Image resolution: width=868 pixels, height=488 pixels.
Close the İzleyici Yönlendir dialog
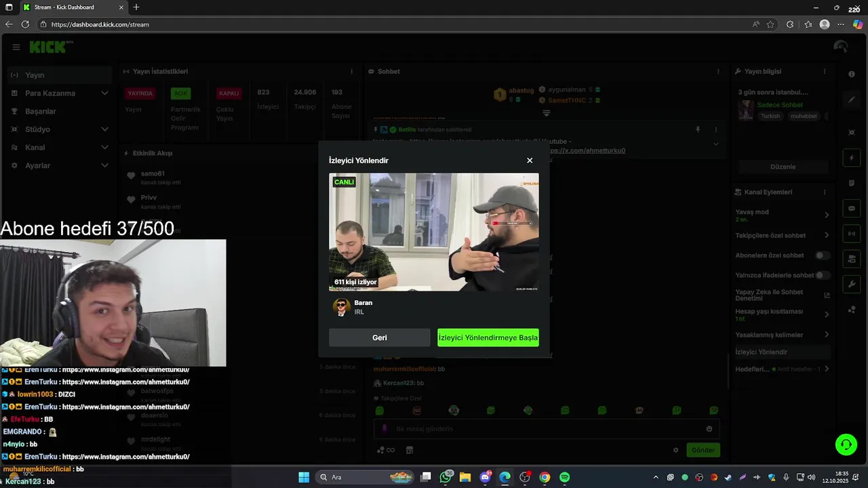(530, 161)
